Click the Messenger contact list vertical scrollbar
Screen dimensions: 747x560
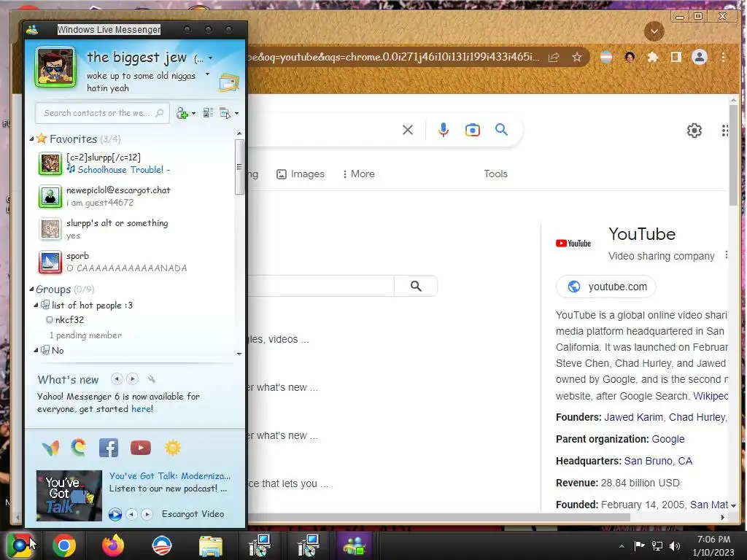239,167
